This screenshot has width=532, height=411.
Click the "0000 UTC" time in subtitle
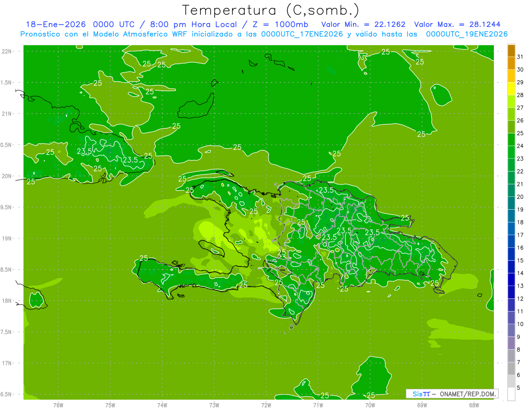tap(114, 24)
